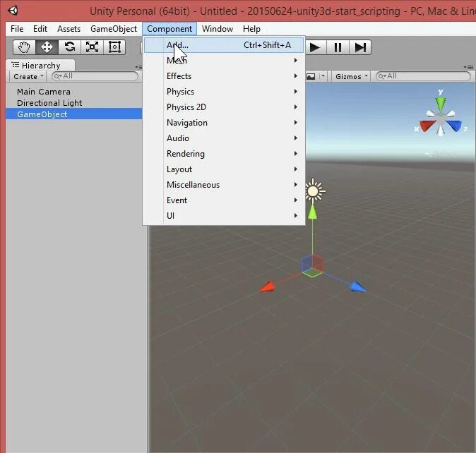
Task: Open the Hierarchy panel options menu
Action: pyautogui.click(x=138, y=67)
